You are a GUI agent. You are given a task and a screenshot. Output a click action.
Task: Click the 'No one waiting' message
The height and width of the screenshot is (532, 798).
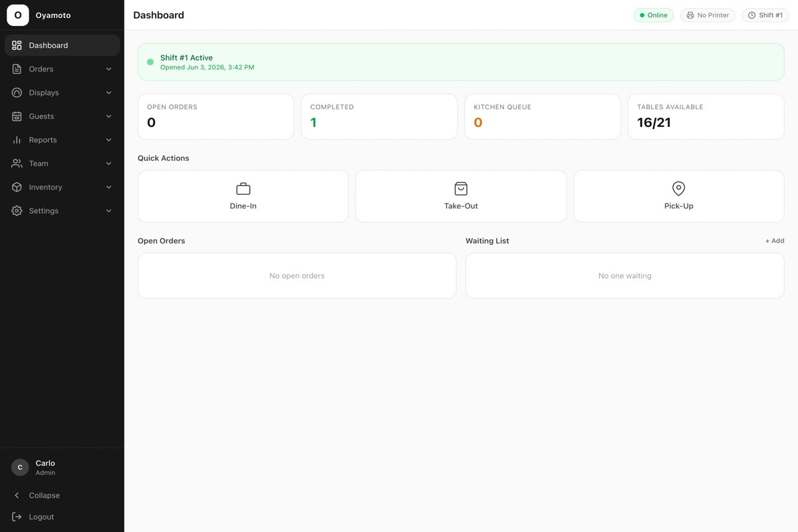(625, 275)
